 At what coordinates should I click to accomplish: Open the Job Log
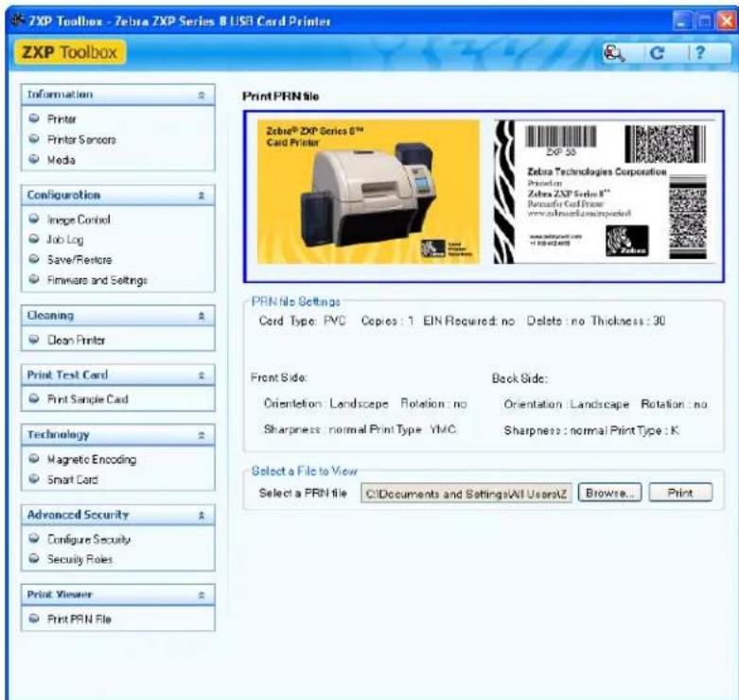click(x=65, y=239)
